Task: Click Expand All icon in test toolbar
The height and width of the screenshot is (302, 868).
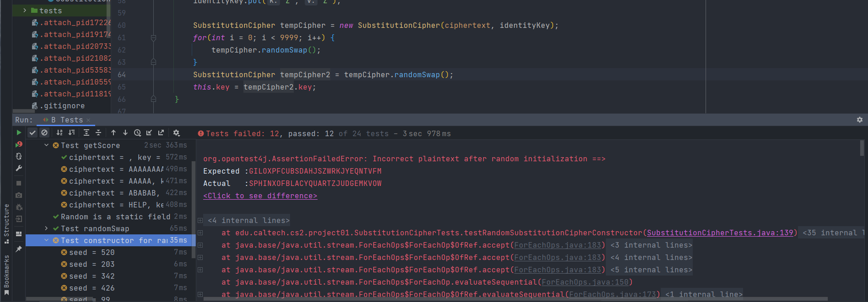Action: point(86,133)
